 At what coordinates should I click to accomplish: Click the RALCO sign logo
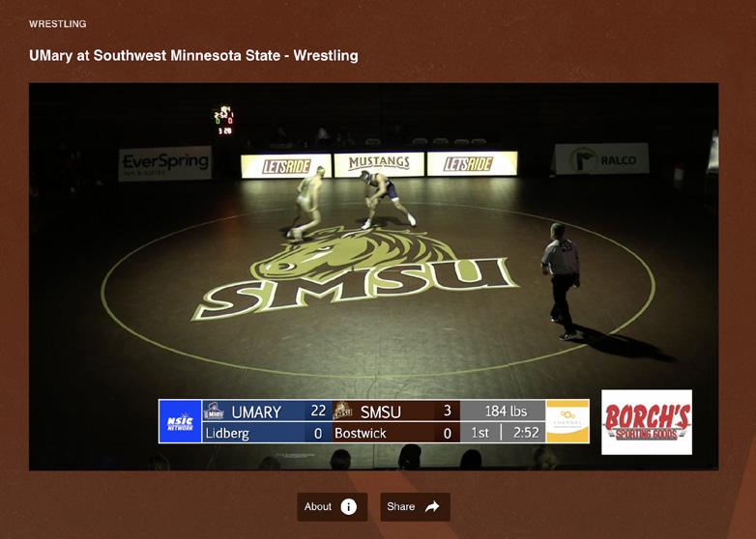pyautogui.click(x=601, y=158)
